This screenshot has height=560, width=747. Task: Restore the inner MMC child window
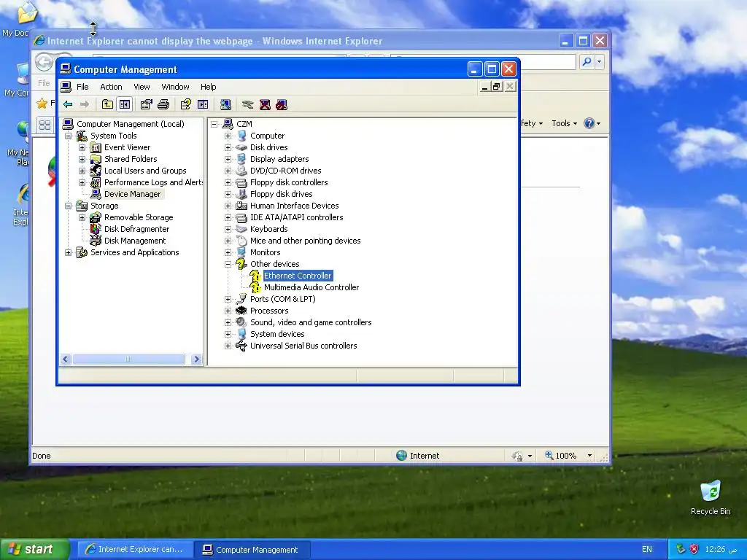tap(496, 87)
